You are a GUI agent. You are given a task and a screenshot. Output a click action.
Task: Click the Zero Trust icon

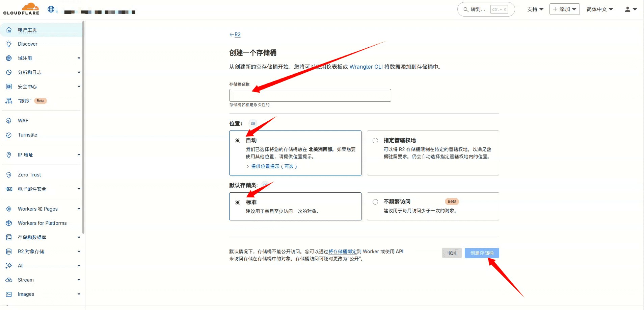(x=9, y=175)
